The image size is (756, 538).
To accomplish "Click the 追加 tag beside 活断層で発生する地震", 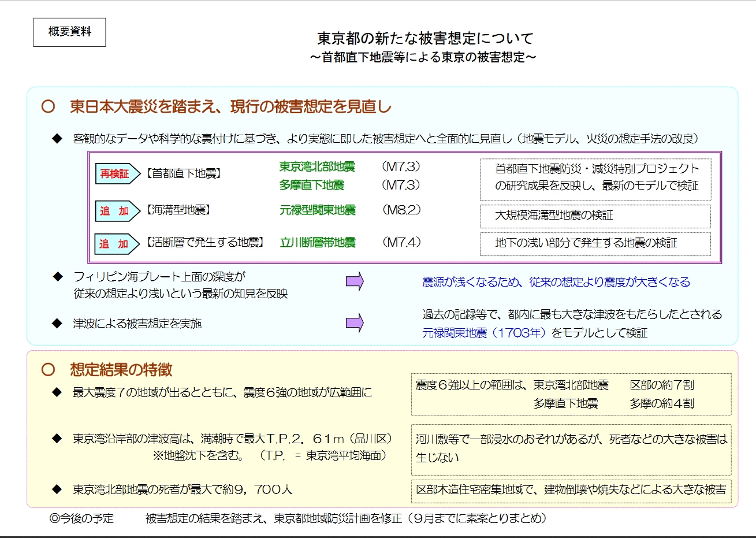I will pos(117,244).
